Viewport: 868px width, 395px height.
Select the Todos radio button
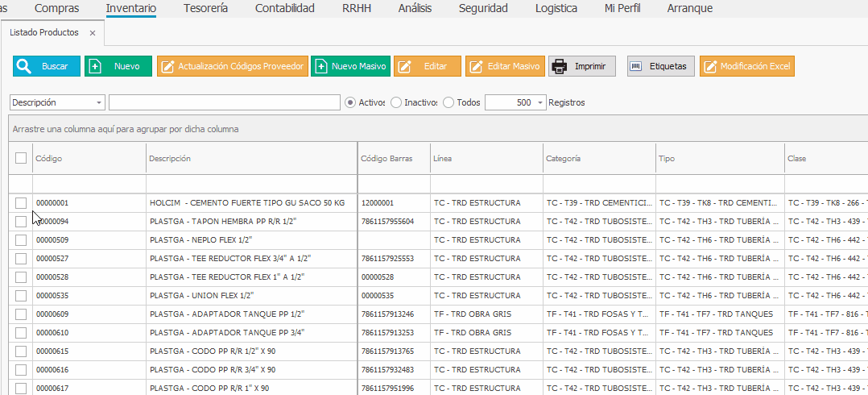(448, 102)
